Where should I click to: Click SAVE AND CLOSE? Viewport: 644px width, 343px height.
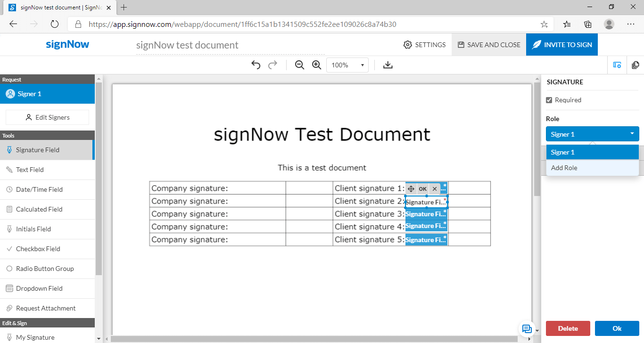tap(489, 45)
